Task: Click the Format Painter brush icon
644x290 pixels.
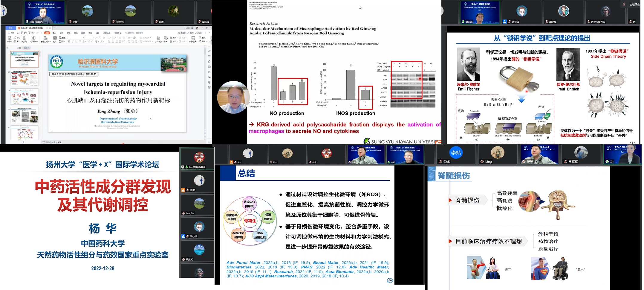Action: 24,38
